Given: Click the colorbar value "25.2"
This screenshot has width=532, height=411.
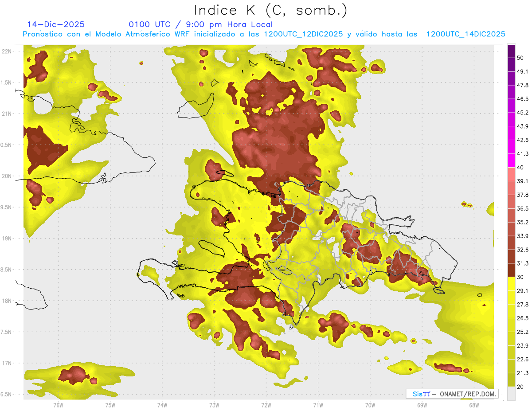Looking at the screenshot, I should tap(523, 332).
